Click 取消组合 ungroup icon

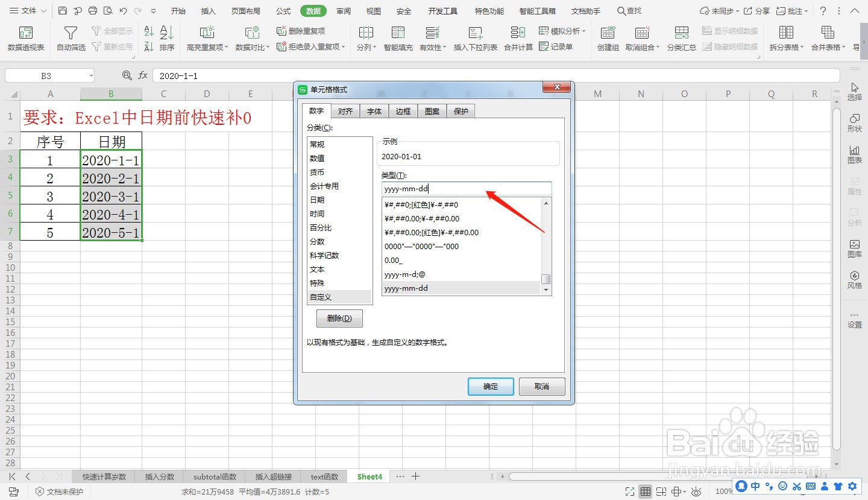click(x=642, y=33)
